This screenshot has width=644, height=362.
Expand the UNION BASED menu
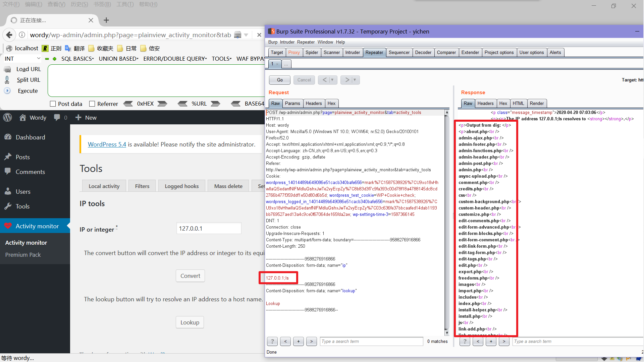118,59
